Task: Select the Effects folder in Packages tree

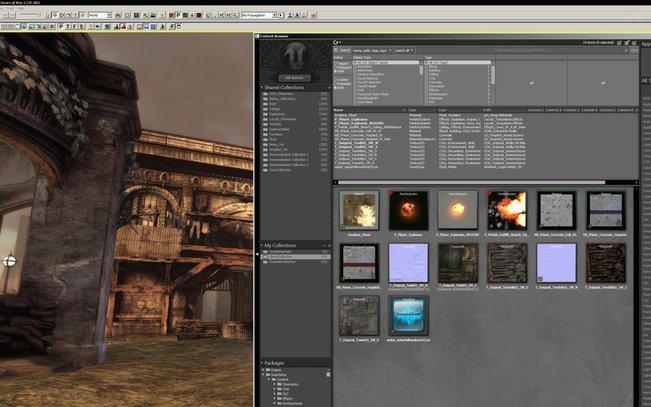Action: tap(285, 398)
